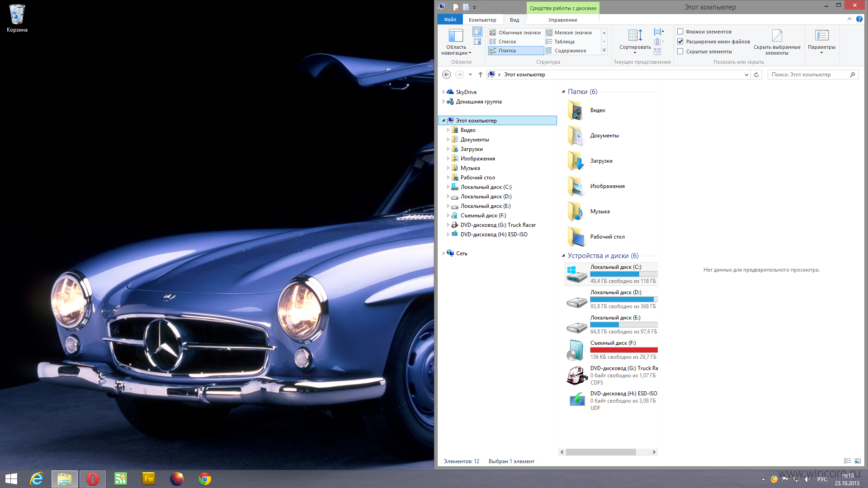The width and height of the screenshot is (868, 488).
Task: Switch to large icons status icon
Action: pos(858,461)
